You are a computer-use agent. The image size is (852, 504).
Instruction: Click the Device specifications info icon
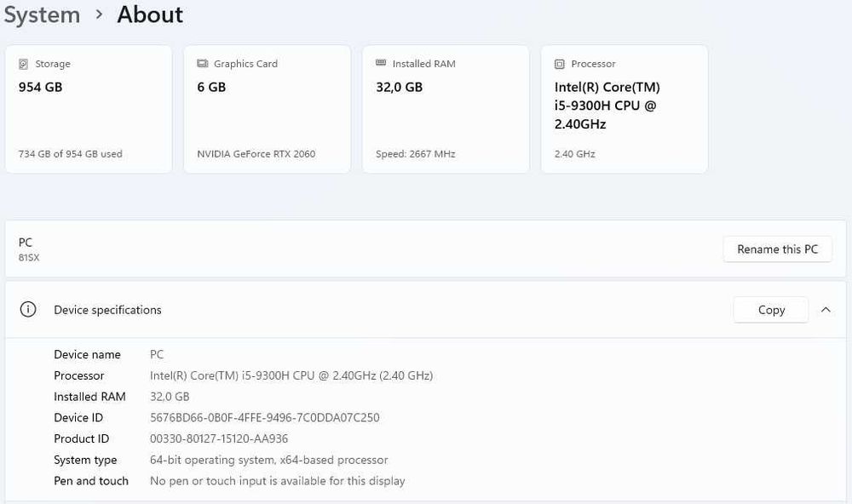[x=28, y=310]
